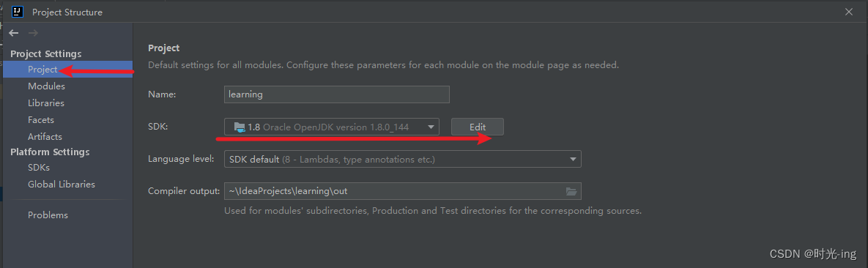The image size is (868, 268).
Task: Open the Libraries settings page
Action: (46, 103)
